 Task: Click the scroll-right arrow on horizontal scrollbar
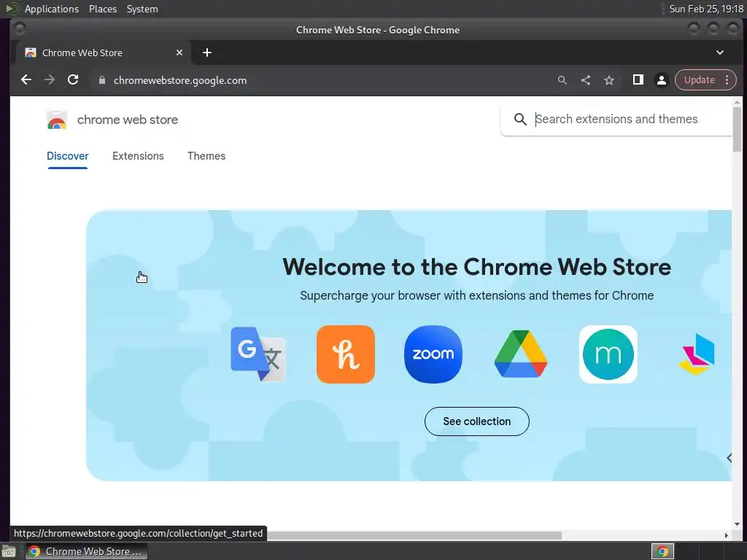pos(726,535)
